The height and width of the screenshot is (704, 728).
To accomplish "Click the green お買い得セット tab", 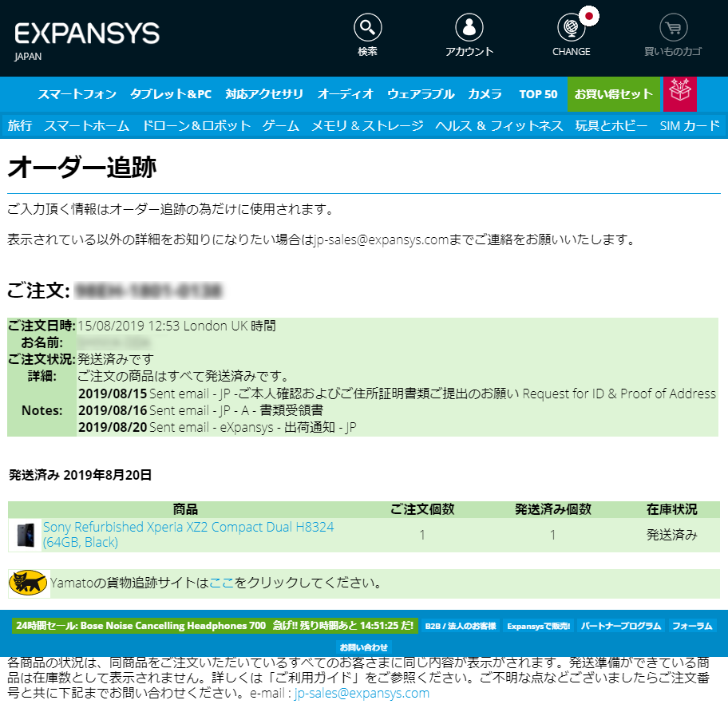I will pos(613,94).
